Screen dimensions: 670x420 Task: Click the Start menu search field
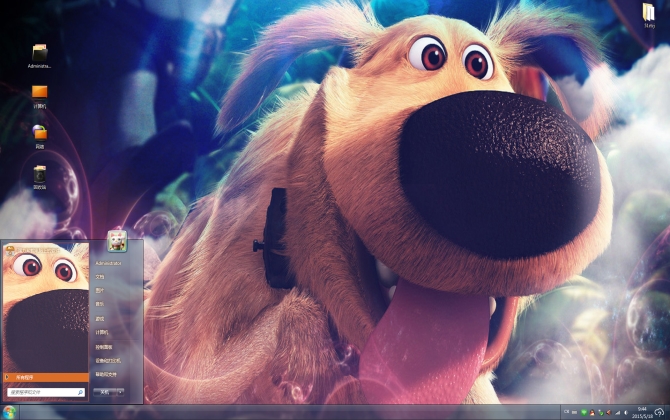46,392
